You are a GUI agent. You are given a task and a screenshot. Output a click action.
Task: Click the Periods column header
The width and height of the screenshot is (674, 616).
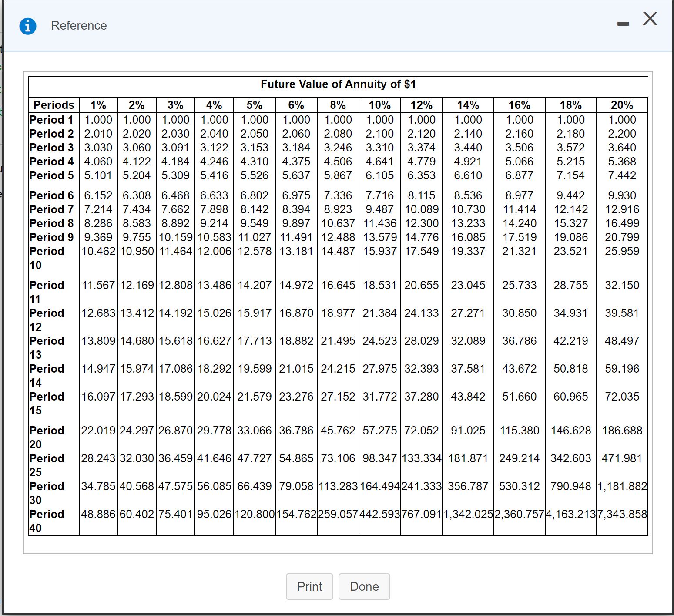coord(54,105)
